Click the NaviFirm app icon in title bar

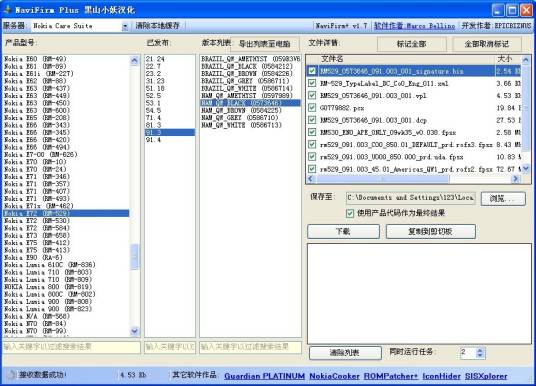point(8,9)
